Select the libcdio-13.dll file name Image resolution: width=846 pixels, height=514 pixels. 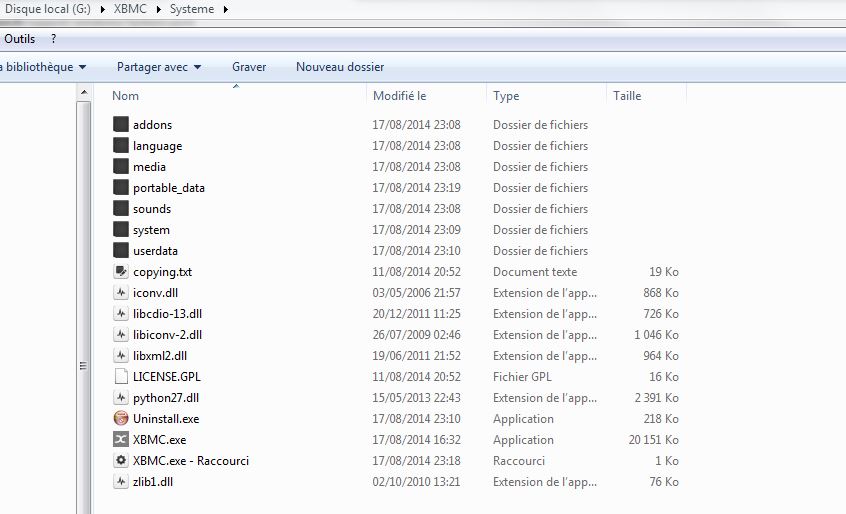(167, 314)
